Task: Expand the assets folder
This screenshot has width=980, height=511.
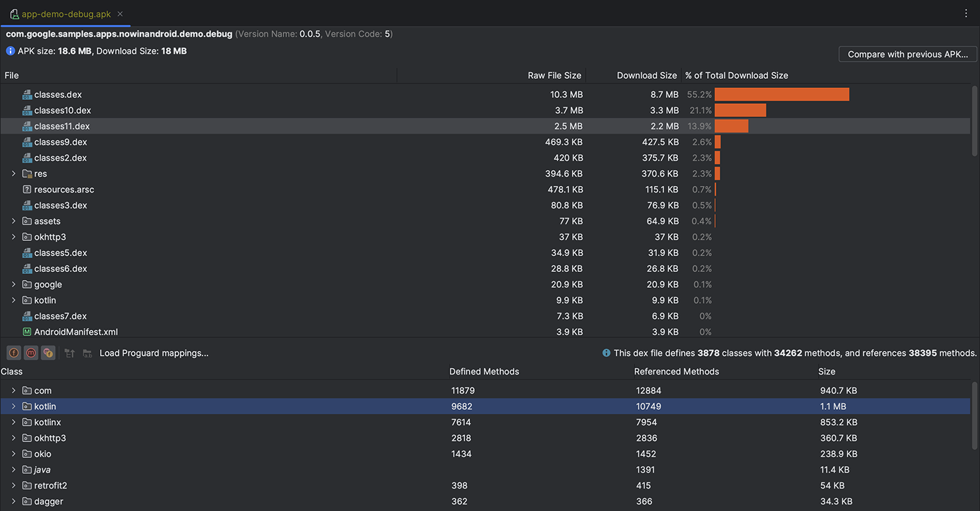Action: [x=13, y=221]
